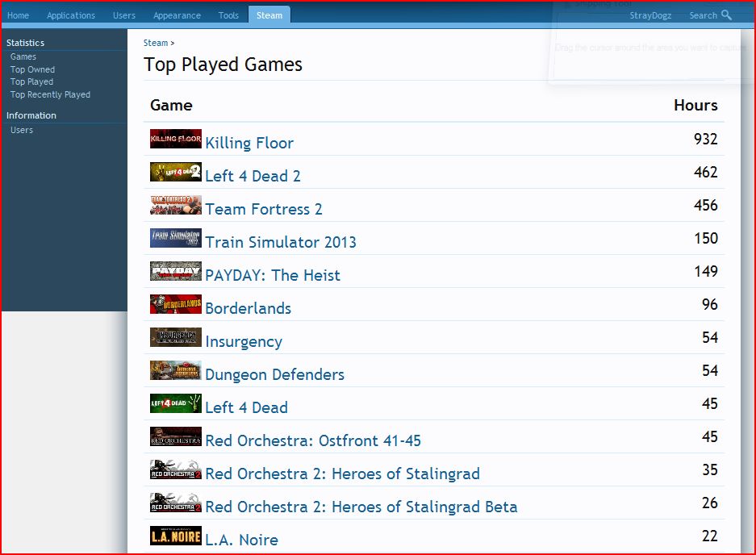Click the Team Fortress 2 banner icon
756x555 pixels.
(175, 205)
